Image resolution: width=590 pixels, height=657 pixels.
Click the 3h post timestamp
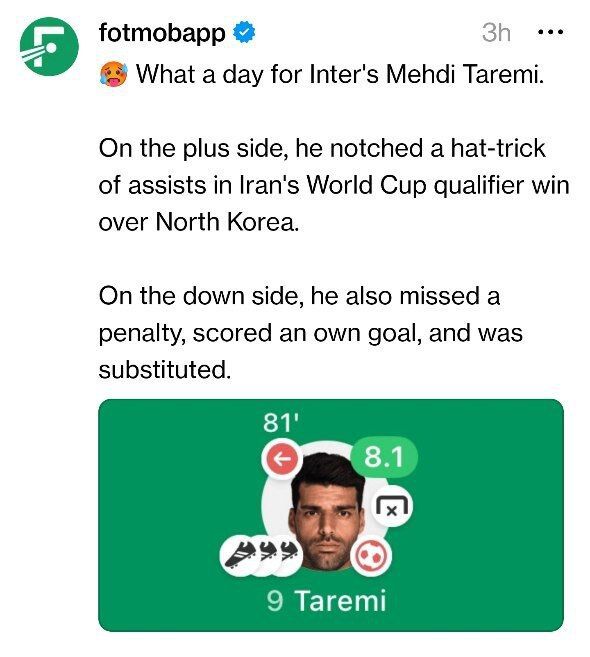coord(496,32)
